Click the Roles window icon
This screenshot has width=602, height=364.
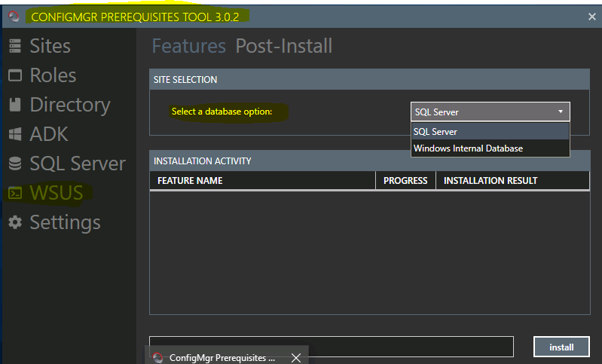pos(15,75)
